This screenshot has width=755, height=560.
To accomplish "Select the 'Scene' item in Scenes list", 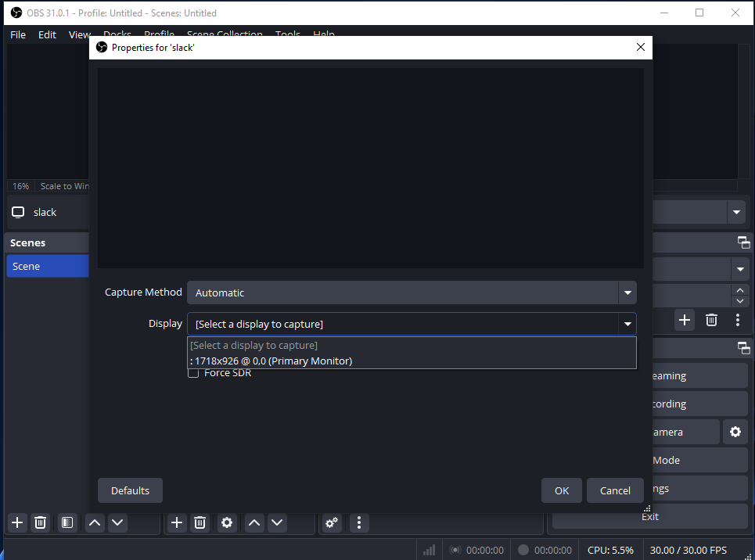I will 48,266.
